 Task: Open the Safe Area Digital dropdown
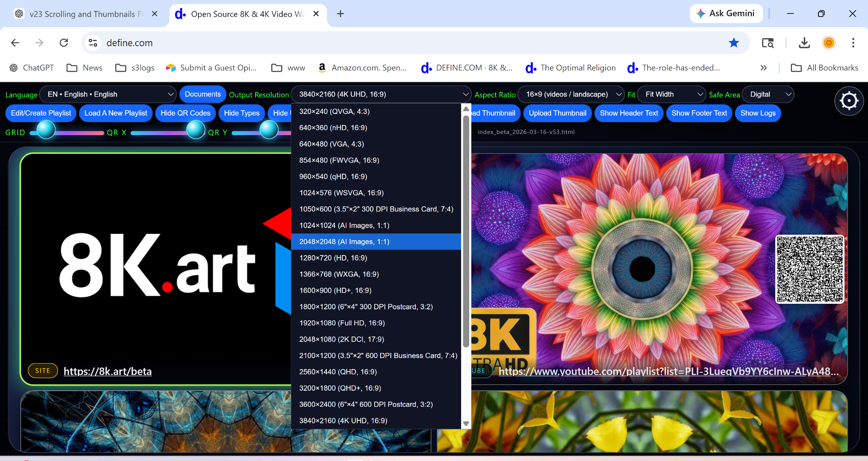768,94
